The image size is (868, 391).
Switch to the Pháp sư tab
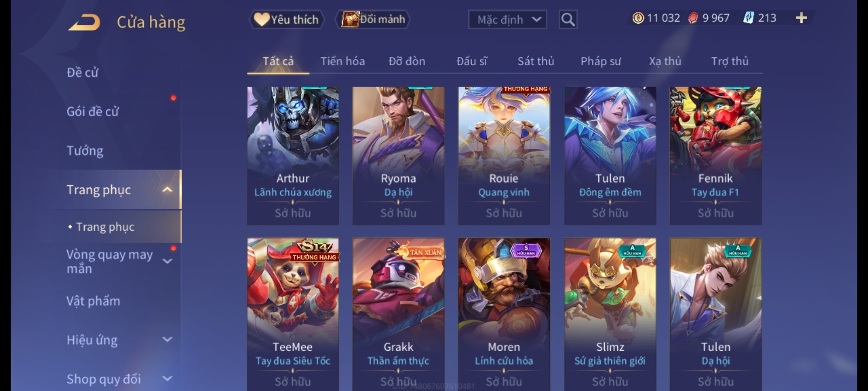(600, 61)
